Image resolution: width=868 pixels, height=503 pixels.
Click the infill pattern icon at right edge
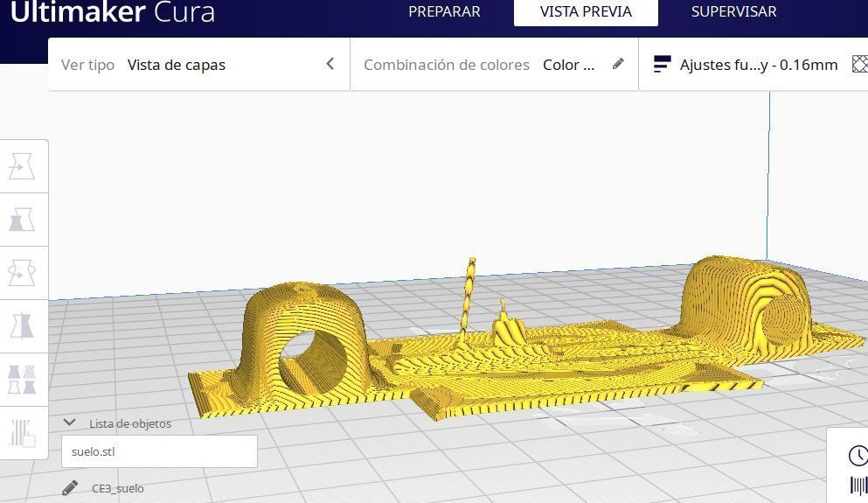(860, 64)
